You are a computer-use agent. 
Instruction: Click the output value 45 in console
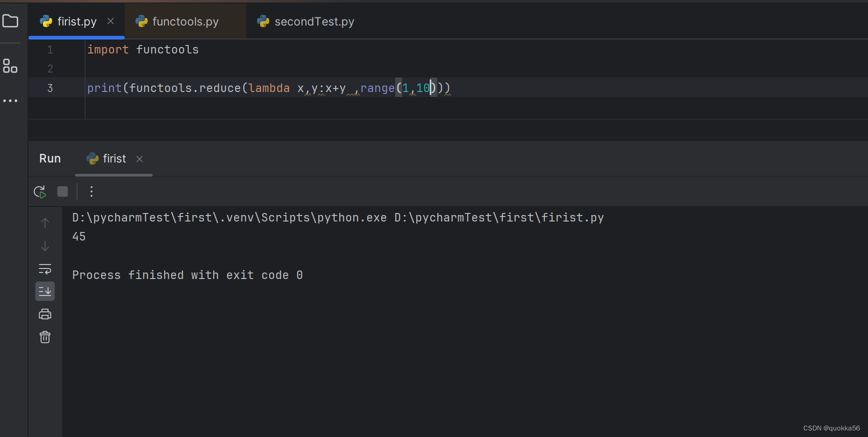tap(79, 236)
